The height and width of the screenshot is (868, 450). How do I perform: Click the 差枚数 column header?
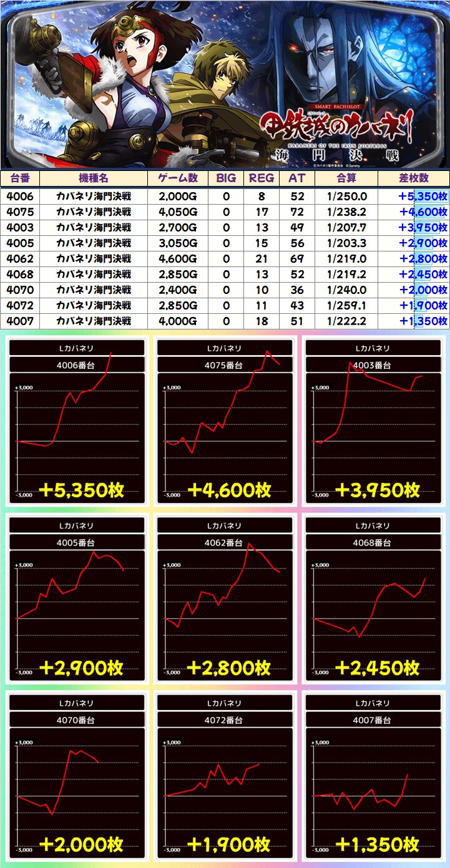click(x=414, y=178)
